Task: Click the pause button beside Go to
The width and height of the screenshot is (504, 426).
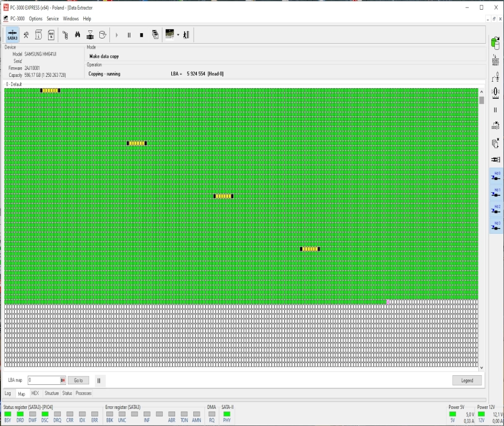Action: [99, 381]
